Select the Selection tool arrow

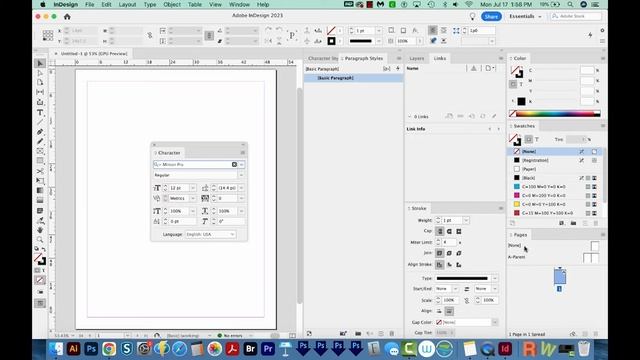40,63
